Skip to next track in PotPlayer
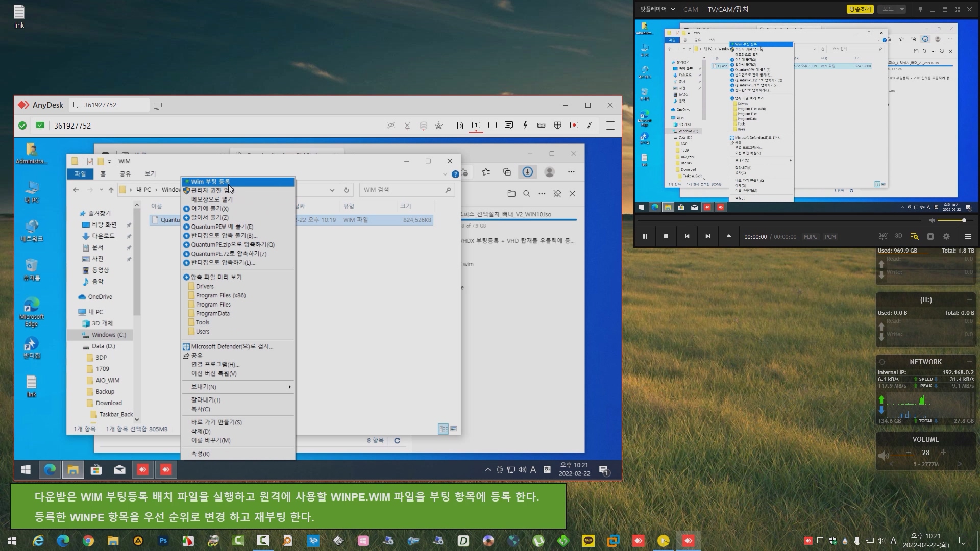Screen dimensions: 980x551 click(x=708, y=236)
